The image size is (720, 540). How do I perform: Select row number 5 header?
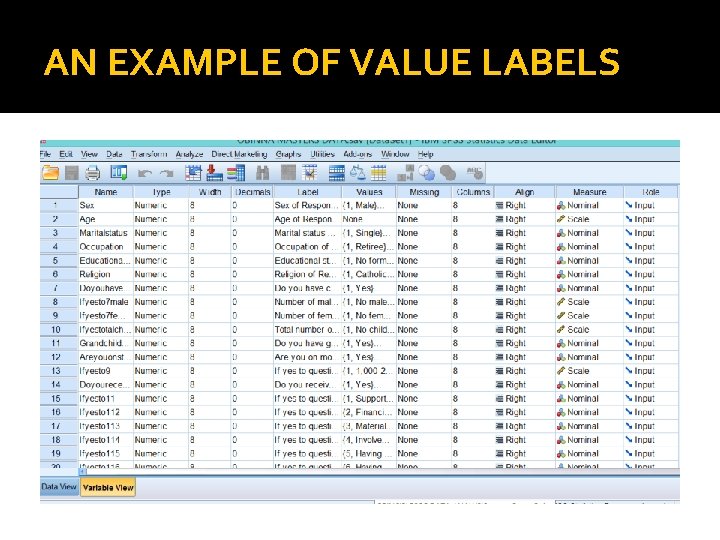pos(55,261)
